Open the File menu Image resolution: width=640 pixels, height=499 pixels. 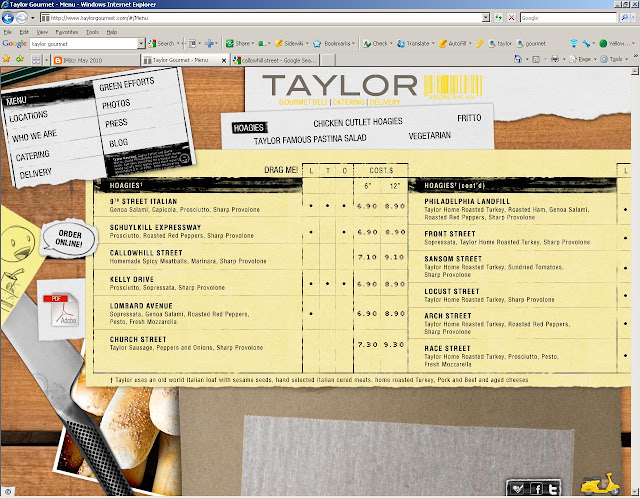[x=7, y=32]
